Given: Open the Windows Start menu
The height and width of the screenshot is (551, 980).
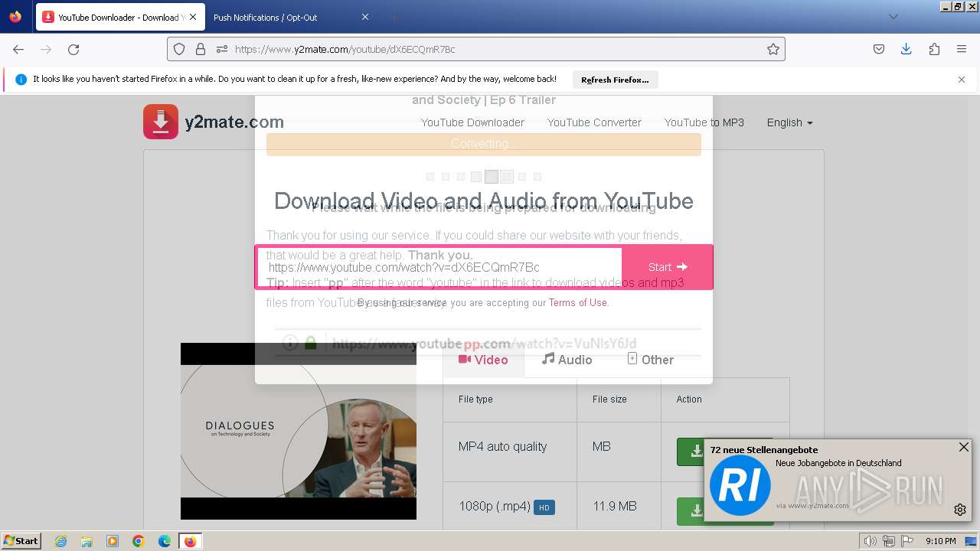Looking at the screenshot, I should tap(21, 541).
